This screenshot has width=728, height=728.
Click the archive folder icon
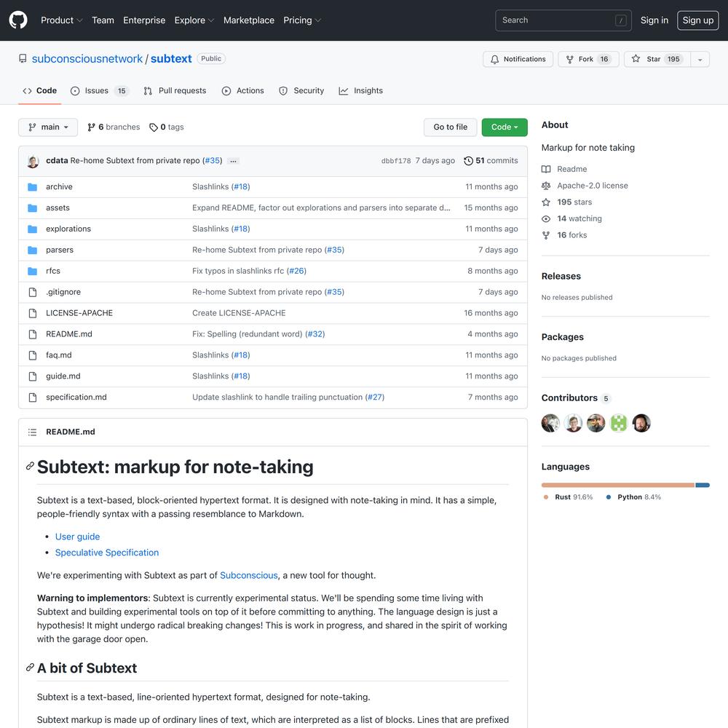coord(33,186)
